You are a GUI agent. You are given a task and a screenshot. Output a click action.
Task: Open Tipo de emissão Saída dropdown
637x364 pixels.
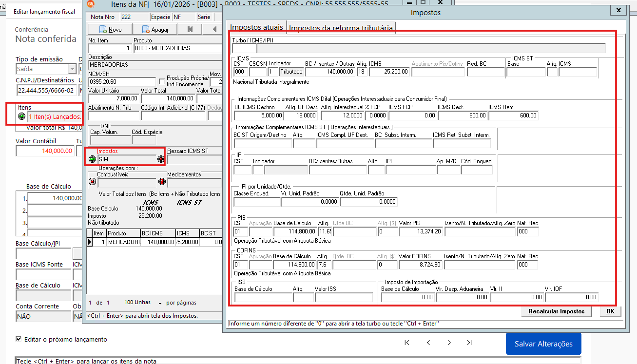point(72,69)
